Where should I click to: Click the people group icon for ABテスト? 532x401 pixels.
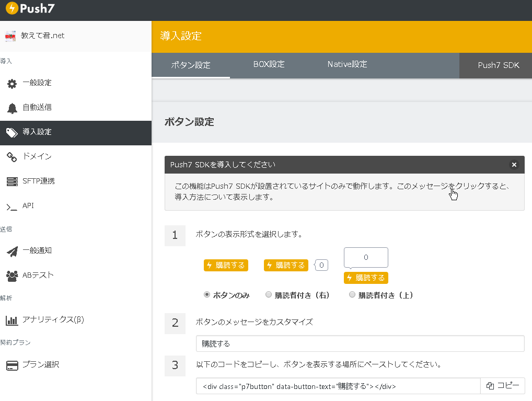tap(12, 276)
